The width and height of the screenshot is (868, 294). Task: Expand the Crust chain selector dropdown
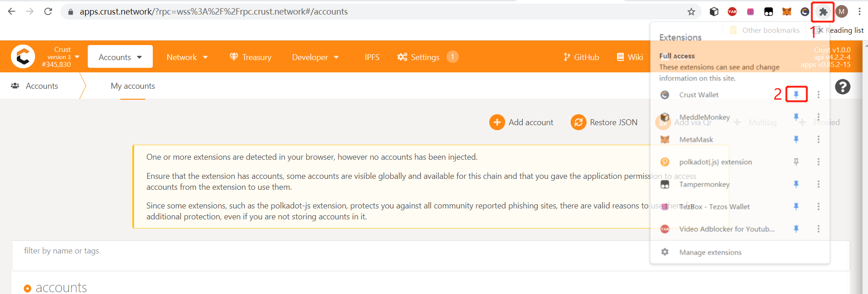77,57
